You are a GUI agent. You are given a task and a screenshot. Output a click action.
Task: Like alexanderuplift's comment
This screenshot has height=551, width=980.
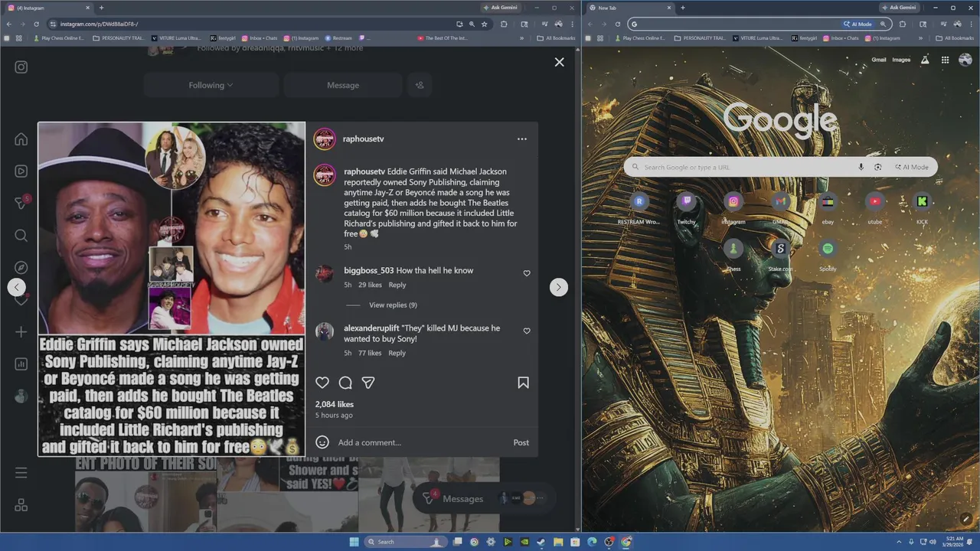coord(527,331)
